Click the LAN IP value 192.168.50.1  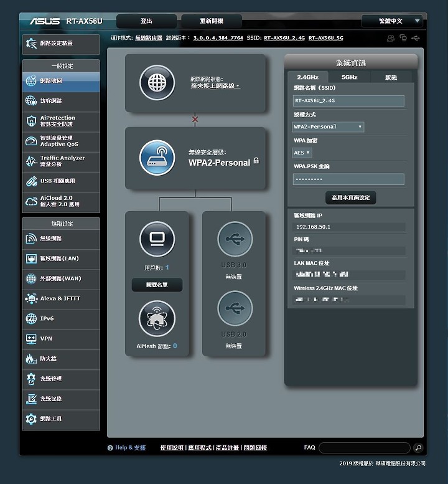(x=313, y=227)
